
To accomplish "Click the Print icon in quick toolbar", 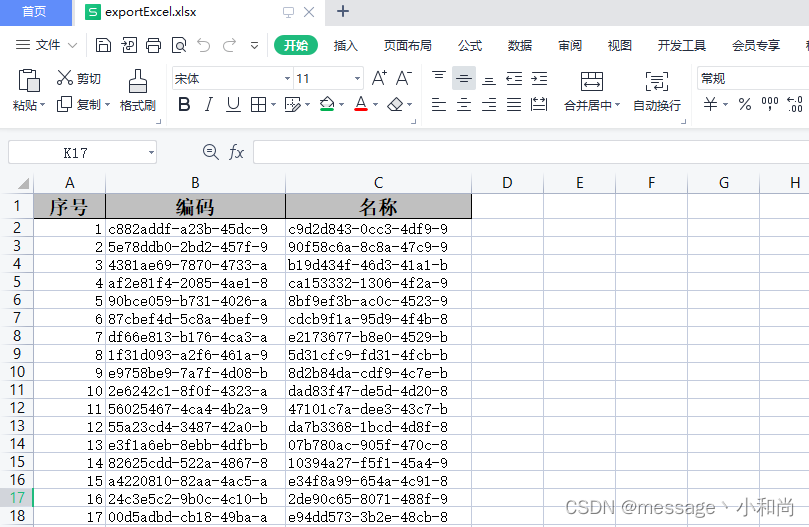I will [153, 45].
